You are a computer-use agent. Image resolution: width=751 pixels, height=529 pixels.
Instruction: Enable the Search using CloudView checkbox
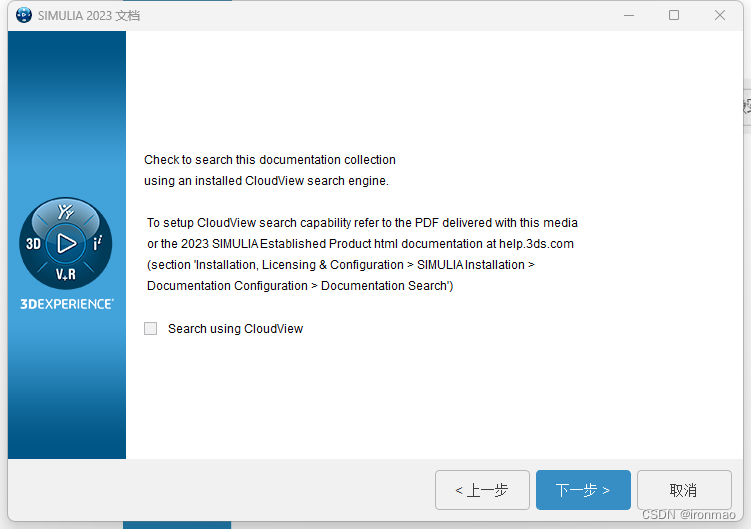coord(150,329)
